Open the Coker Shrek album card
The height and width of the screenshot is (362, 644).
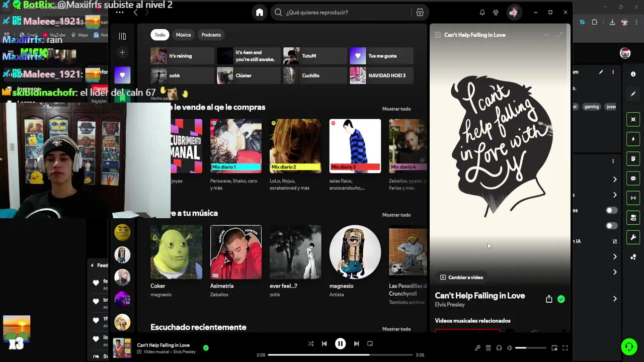pos(176,261)
